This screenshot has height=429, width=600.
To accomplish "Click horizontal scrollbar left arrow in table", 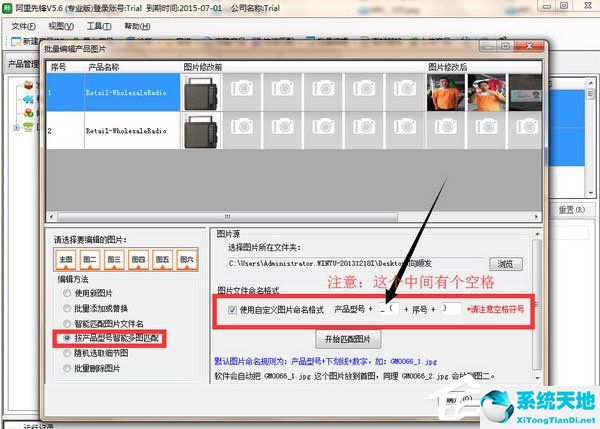I will pyautogui.click(x=51, y=217).
